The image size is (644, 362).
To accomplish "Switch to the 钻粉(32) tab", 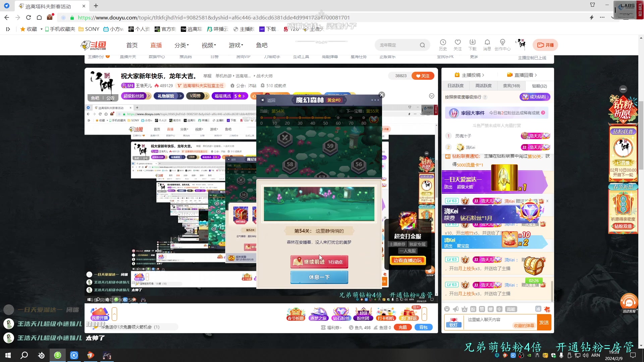I will pyautogui.click(x=539, y=86).
